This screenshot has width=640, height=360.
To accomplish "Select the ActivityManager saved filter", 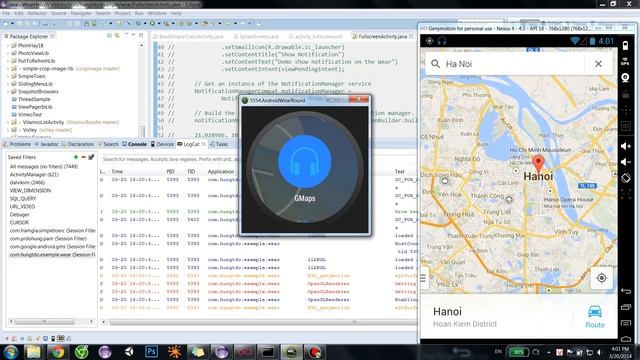I will [34, 174].
